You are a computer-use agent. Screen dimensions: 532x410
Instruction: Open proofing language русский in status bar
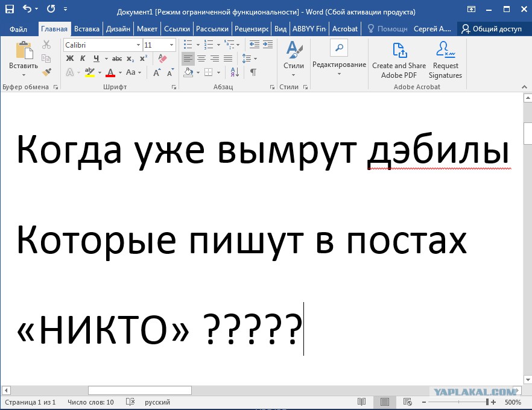[157, 402]
